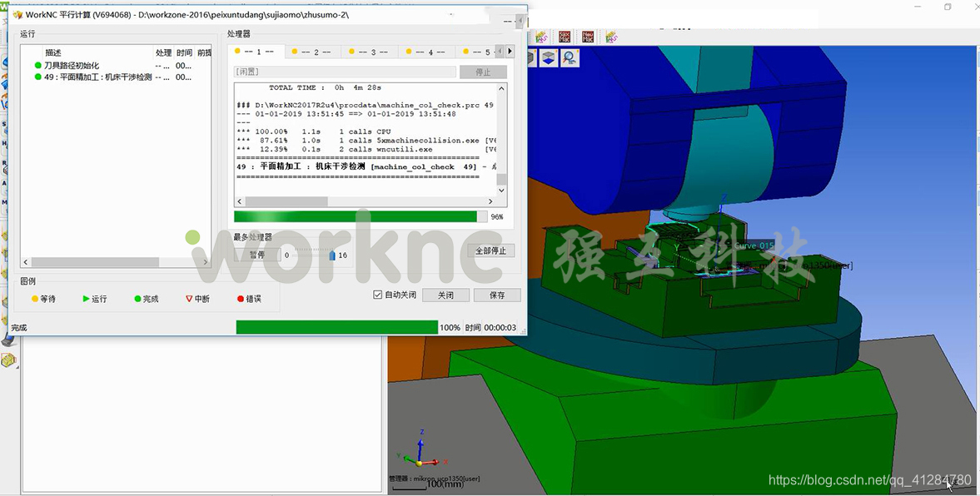Click the 前提 column header
Screen dimensions: 980x496
click(204, 52)
